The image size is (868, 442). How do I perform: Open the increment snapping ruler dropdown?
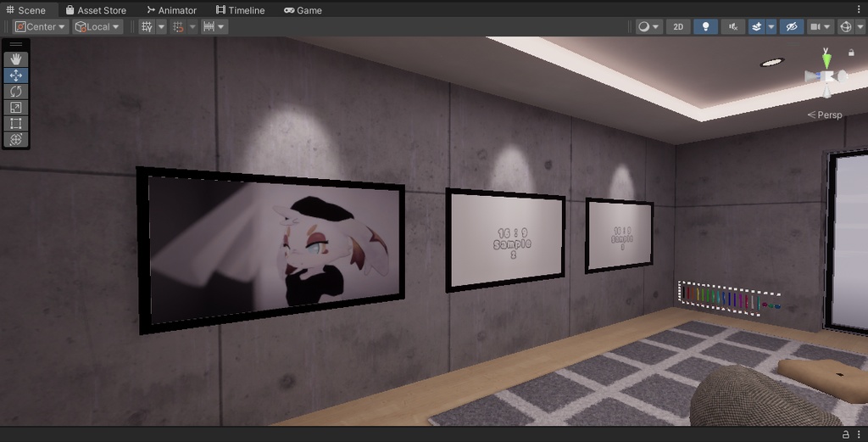pyautogui.click(x=214, y=26)
